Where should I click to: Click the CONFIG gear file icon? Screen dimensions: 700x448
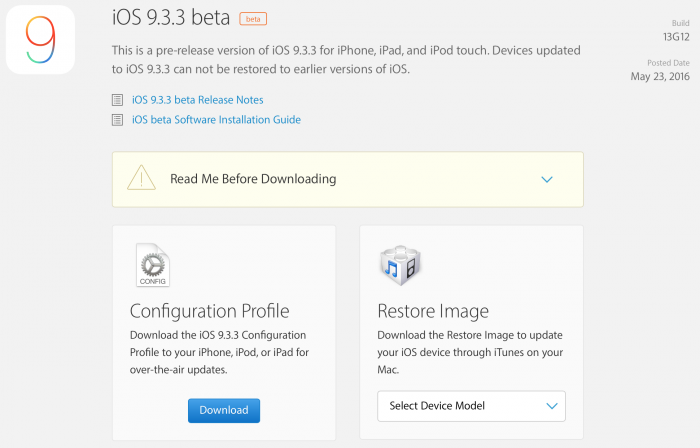(153, 265)
